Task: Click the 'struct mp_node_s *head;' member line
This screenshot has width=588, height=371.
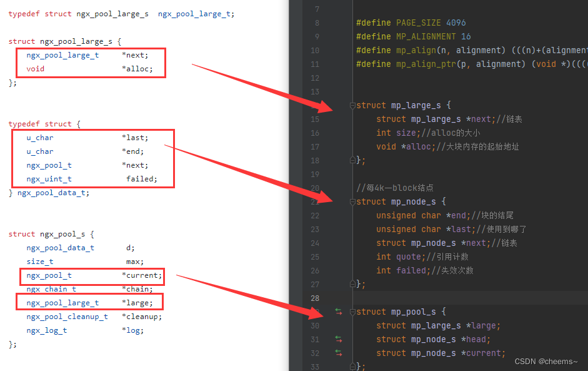Action: click(x=434, y=340)
